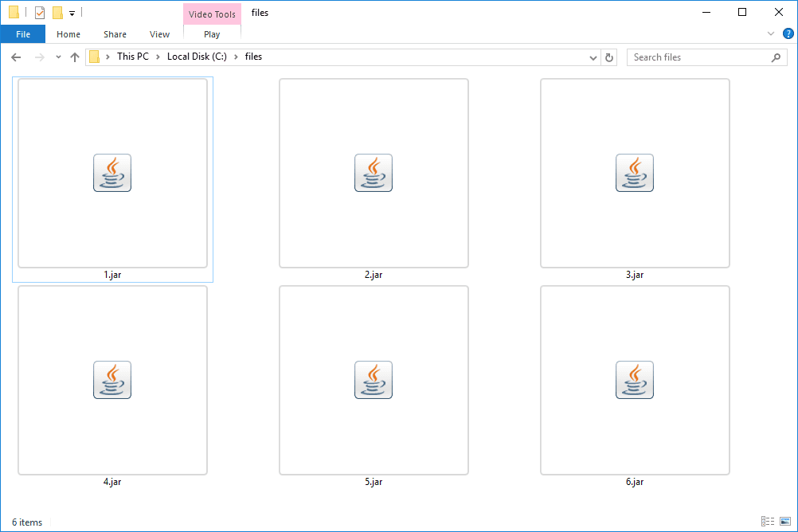This screenshot has width=798, height=532.
Task: Expand the chevron after This PC
Action: (158, 57)
